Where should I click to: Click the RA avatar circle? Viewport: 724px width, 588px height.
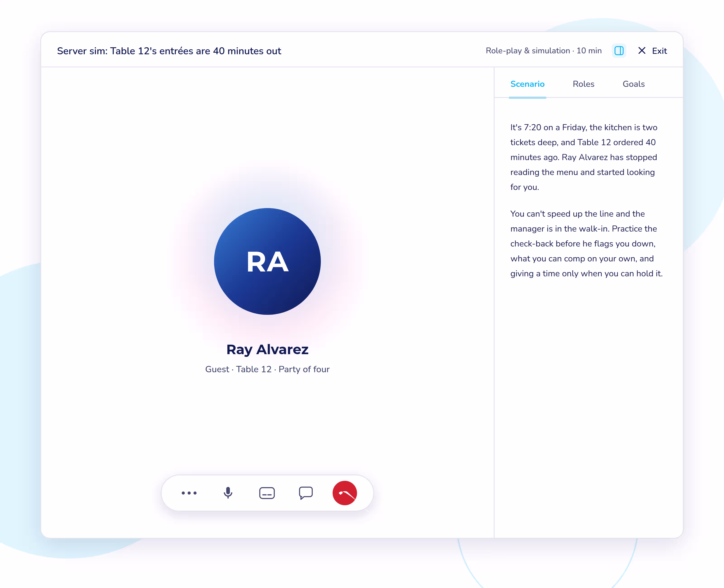pyautogui.click(x=267, y=261)
